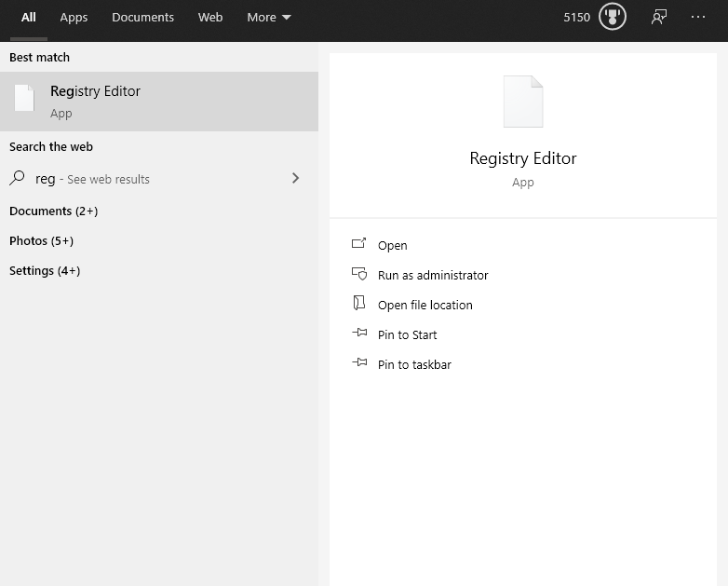The image size is (728, 586).
Task: Open the Documents filter tab
Action: pyautogui.click(x=142, y=17)
